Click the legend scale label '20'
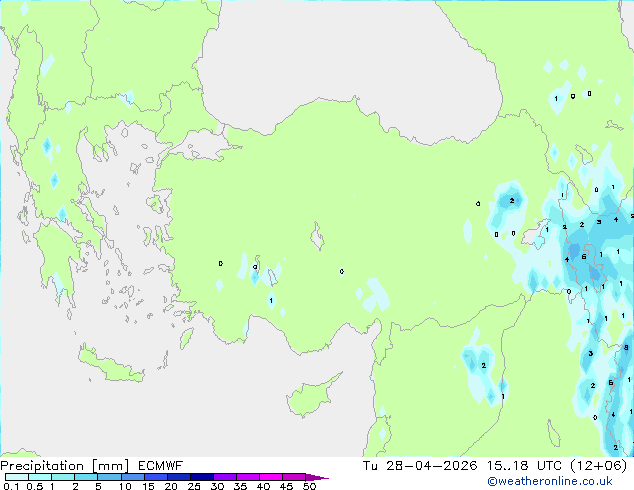The width and height of the screenshot is (634, 490). pyautogui.click(x=171, y=486)
